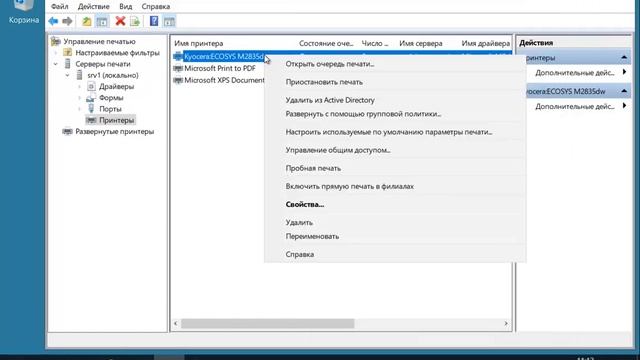
Task: Open Дополнительные действия under Kyocera section
Action: (x=575, y=107)
